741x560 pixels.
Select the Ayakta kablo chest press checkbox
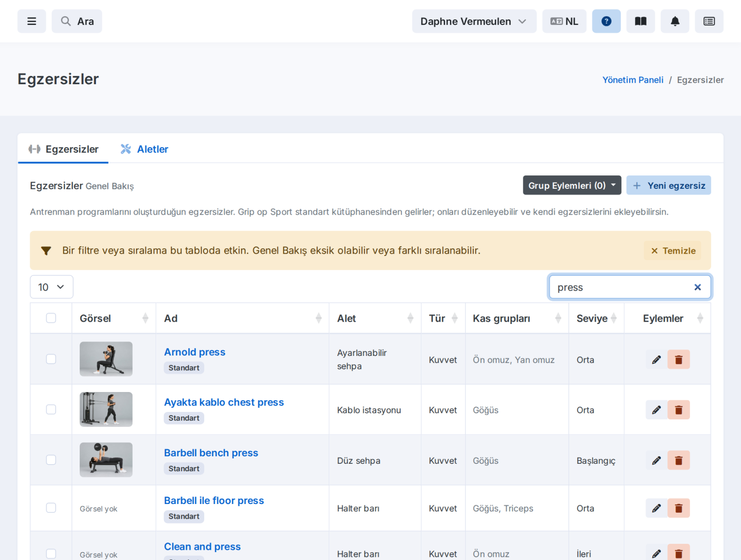tap(51, 410)
